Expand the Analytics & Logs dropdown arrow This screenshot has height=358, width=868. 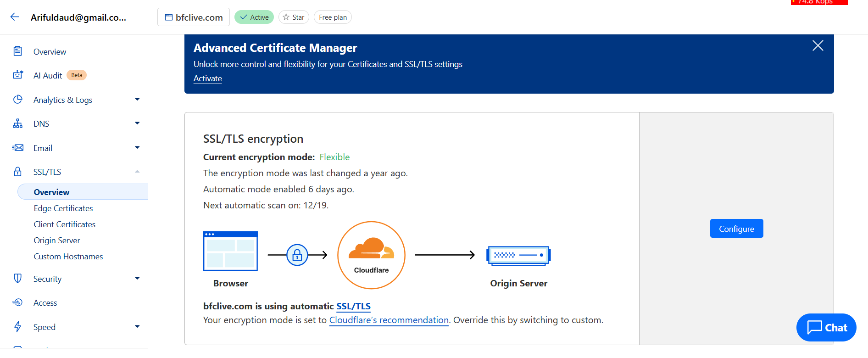pyautogui.click(x=137, y=99)
